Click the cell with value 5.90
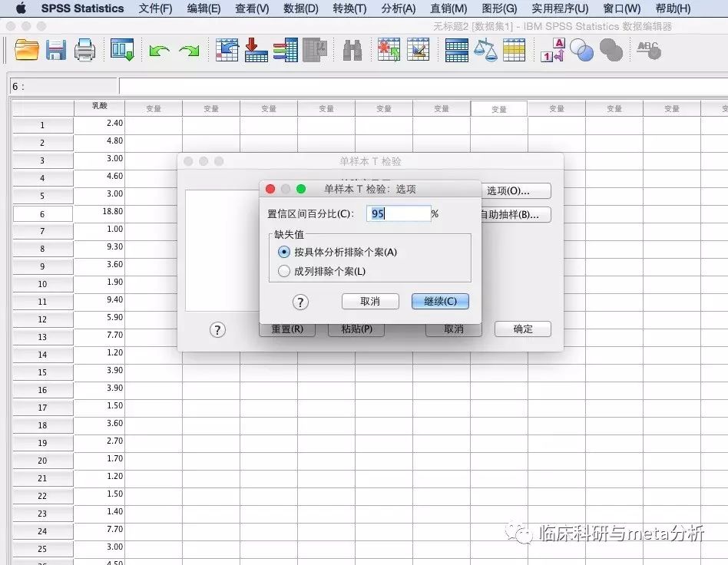This screenshot has height=565, width=728. [99, 318]
